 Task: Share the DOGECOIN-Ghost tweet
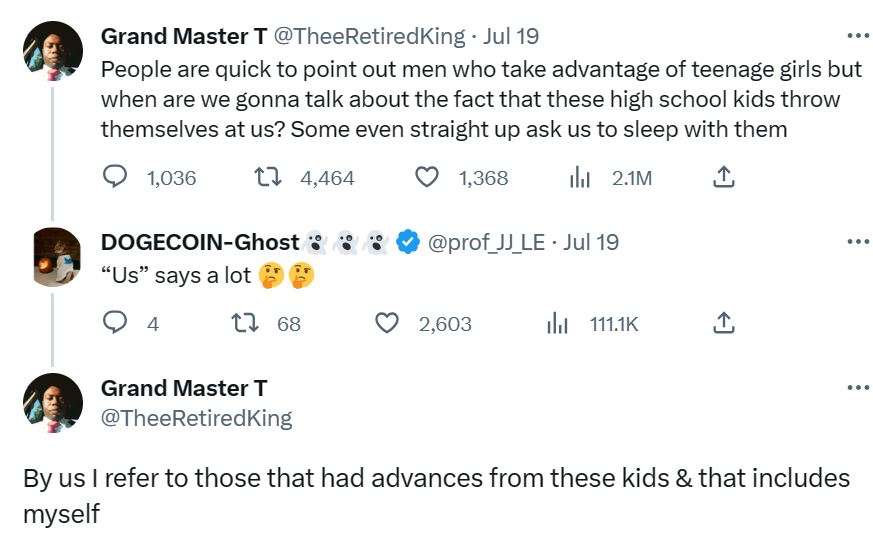pyautogui.click(x=723, y=323)
